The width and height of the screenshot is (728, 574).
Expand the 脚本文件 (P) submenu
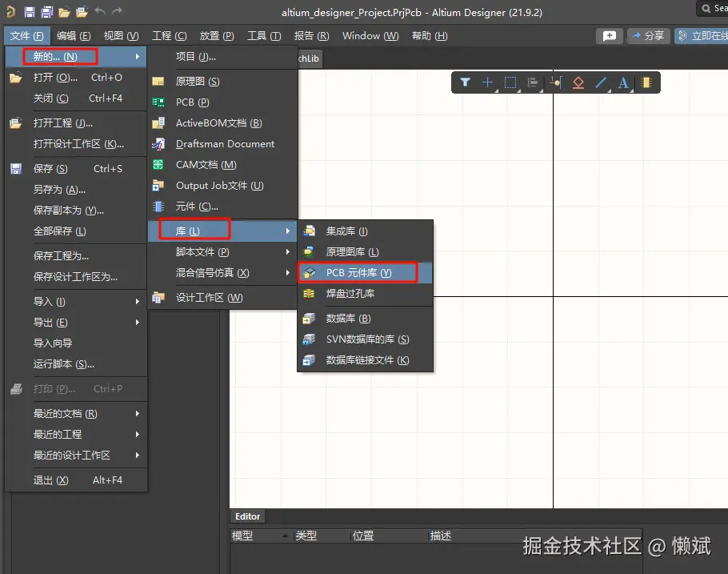click(222, 252)
